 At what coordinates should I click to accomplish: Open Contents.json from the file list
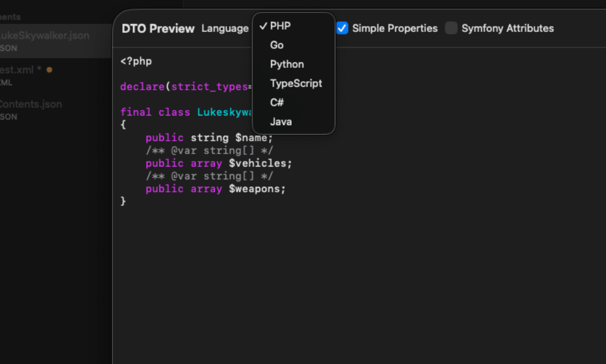[x=31, y=104]
